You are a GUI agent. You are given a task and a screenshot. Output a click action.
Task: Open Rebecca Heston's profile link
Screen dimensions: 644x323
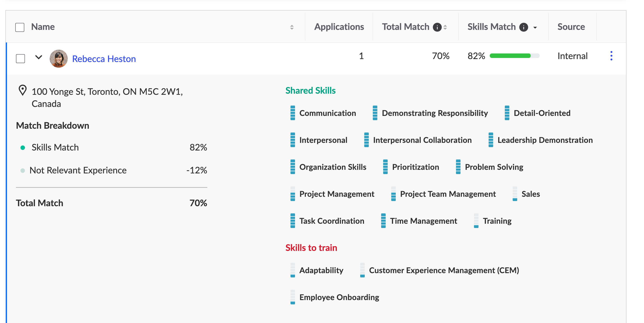pos(104,59)
